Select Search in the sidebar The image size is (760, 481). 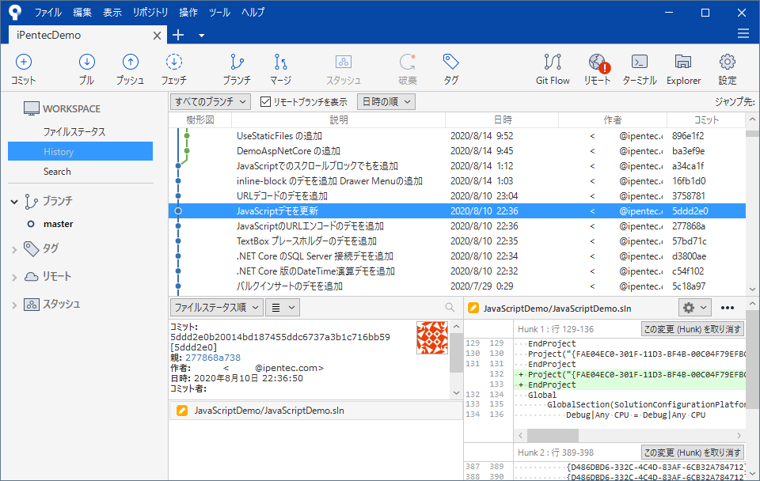(x=57, y=171)
